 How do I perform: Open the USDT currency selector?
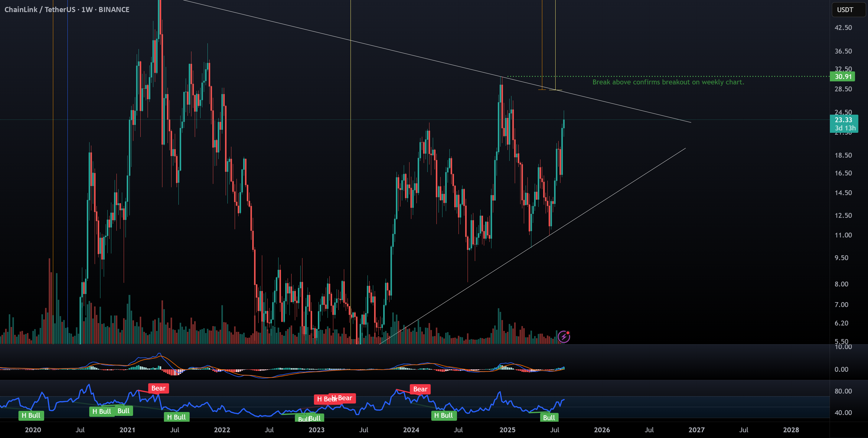848,9
